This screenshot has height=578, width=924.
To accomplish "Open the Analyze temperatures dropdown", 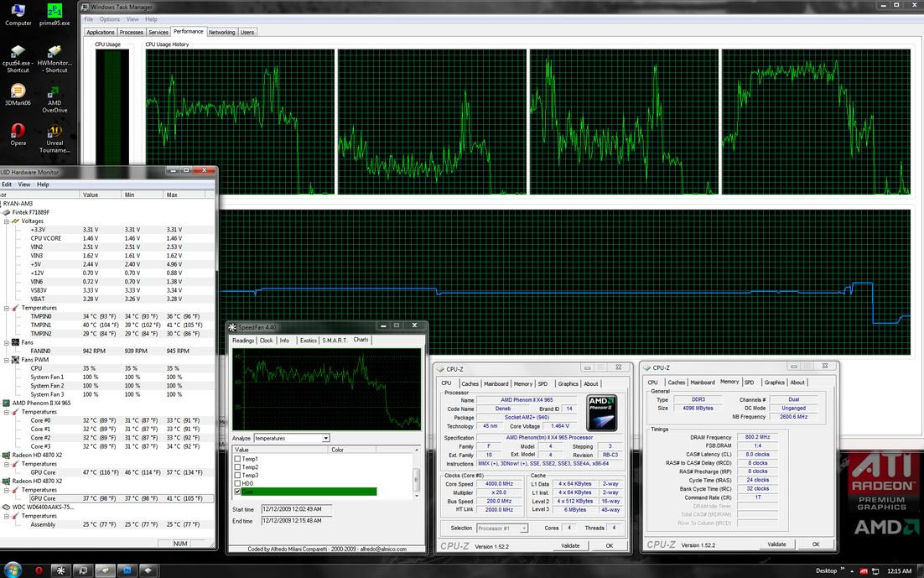I will 325,438.
